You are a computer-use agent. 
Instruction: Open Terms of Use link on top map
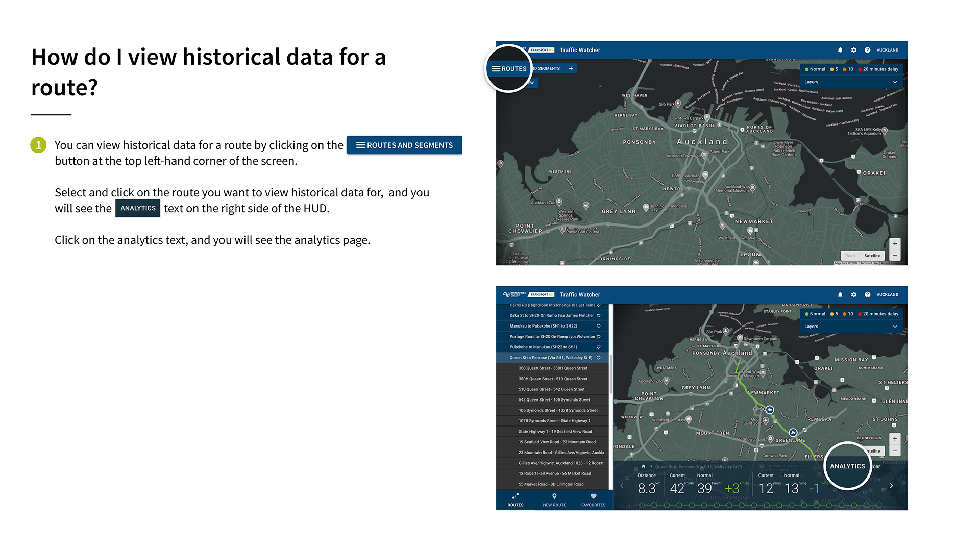pos(869,263)
